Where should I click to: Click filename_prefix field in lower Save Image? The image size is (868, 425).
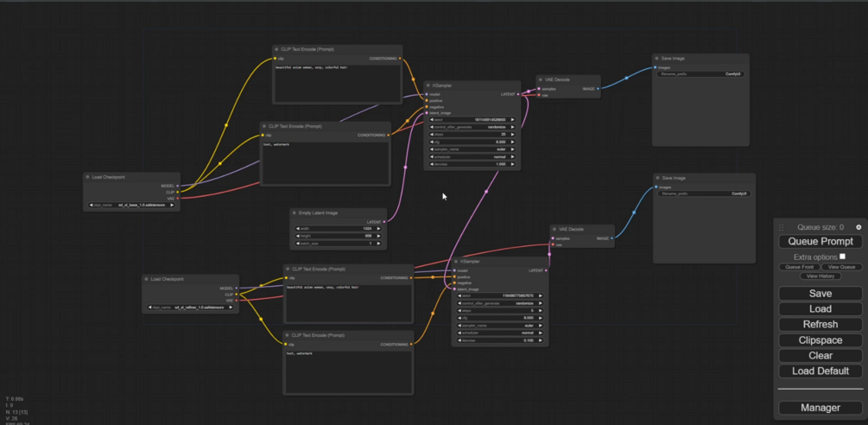[704, 193]
